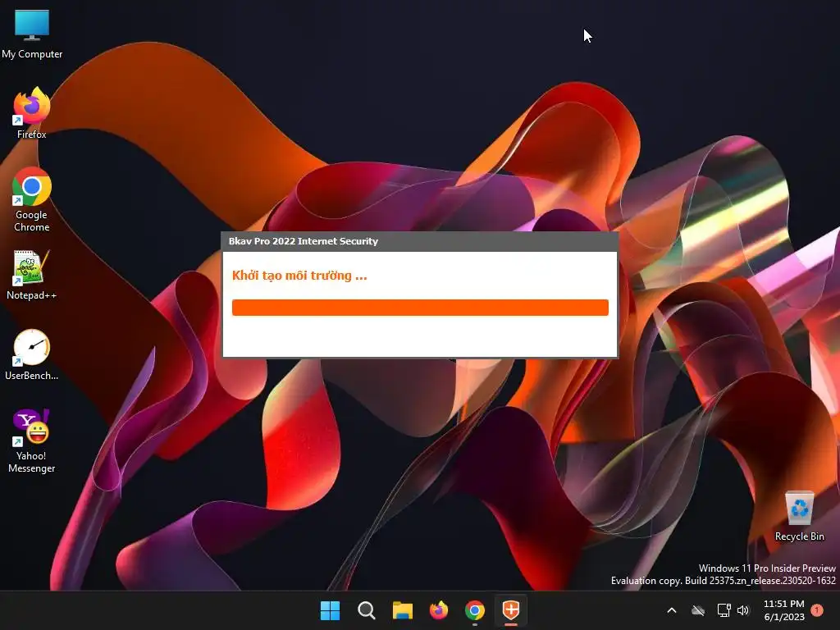
Task: Open the cloud sync tray icon
Action: click(x=698, y=610)
